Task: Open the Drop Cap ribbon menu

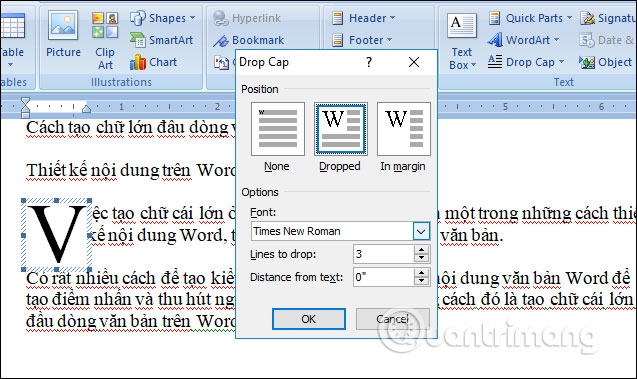Action: tap(526, 62)
